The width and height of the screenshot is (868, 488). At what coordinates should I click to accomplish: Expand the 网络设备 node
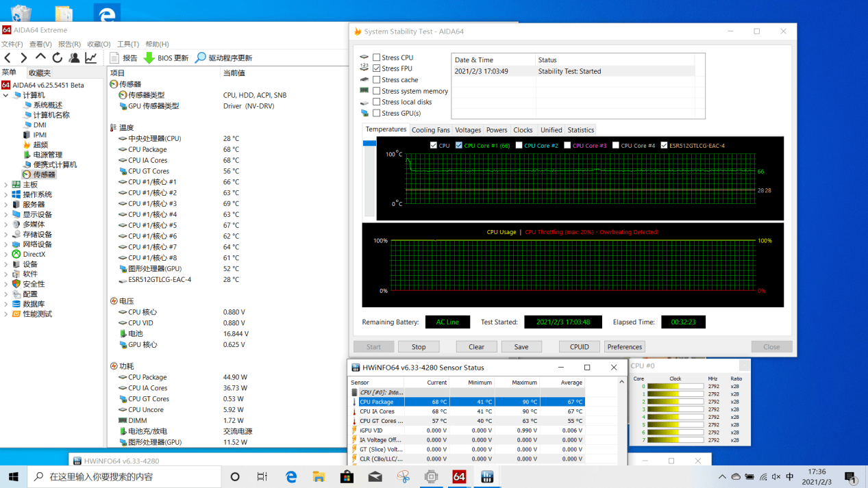(x=6, y=244)
